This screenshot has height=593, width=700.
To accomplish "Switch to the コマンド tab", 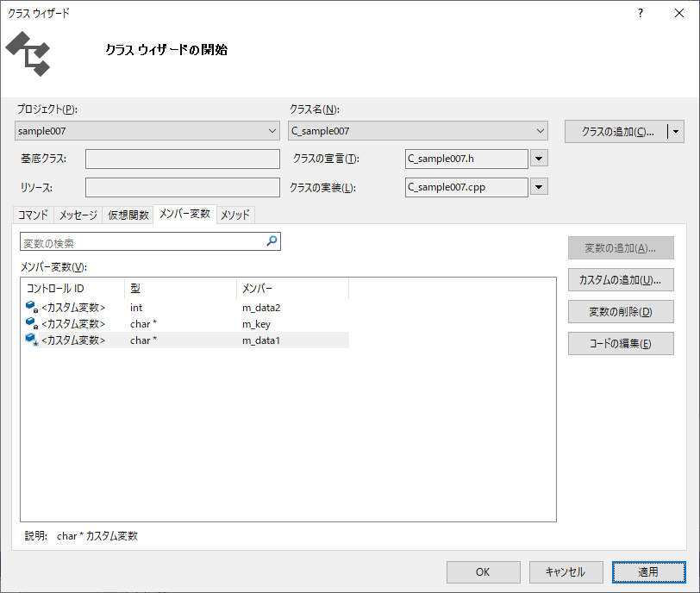I will [34, 215].
